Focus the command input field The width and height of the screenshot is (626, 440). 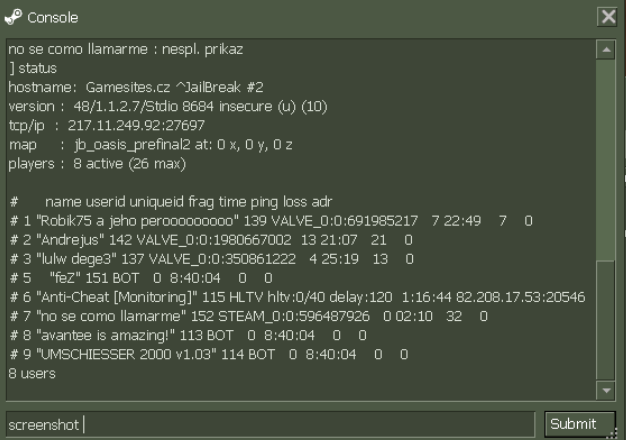[270, 424]
